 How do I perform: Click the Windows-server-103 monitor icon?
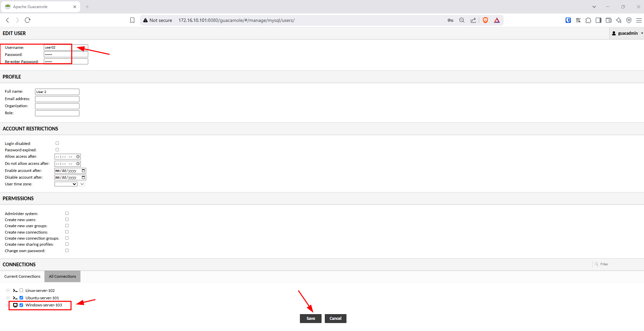click(15, 305)
